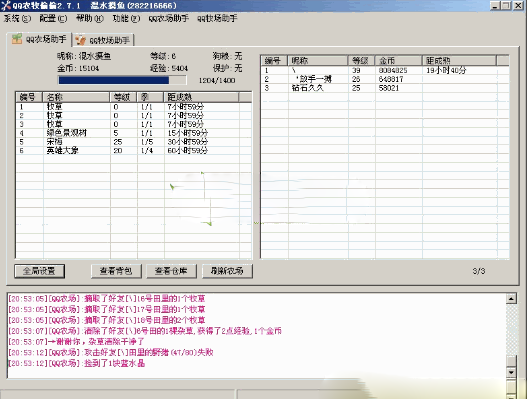Select the 英雄大象 row

133,151
